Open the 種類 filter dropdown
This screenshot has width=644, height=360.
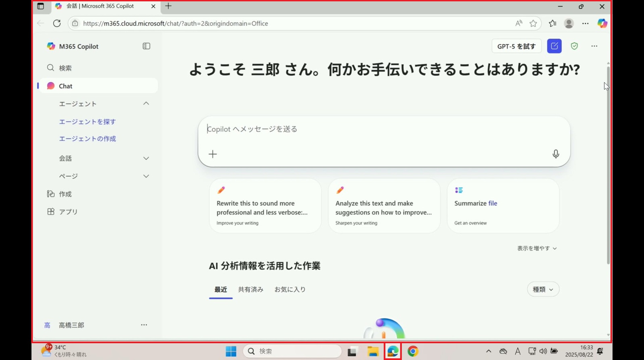pyautogui.click(x=543, y=289)
